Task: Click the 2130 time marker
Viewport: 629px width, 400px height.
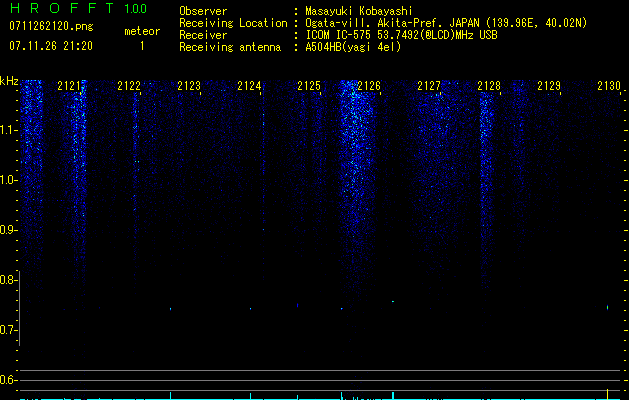Action: pyautogui.click(x=609, y=86)
